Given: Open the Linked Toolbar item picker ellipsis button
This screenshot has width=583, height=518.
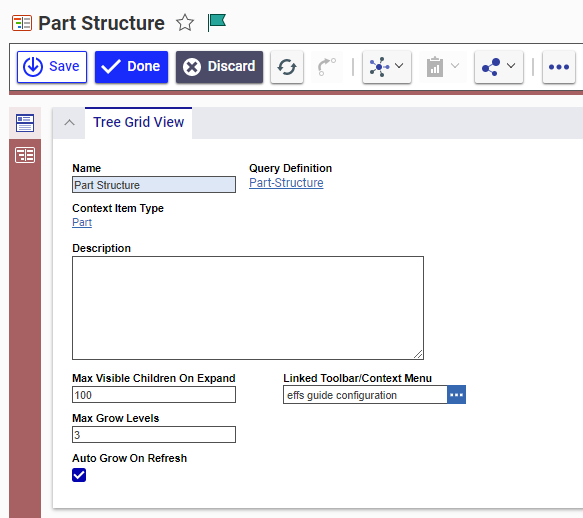Looking at the screenshot, I should (456, 395).
